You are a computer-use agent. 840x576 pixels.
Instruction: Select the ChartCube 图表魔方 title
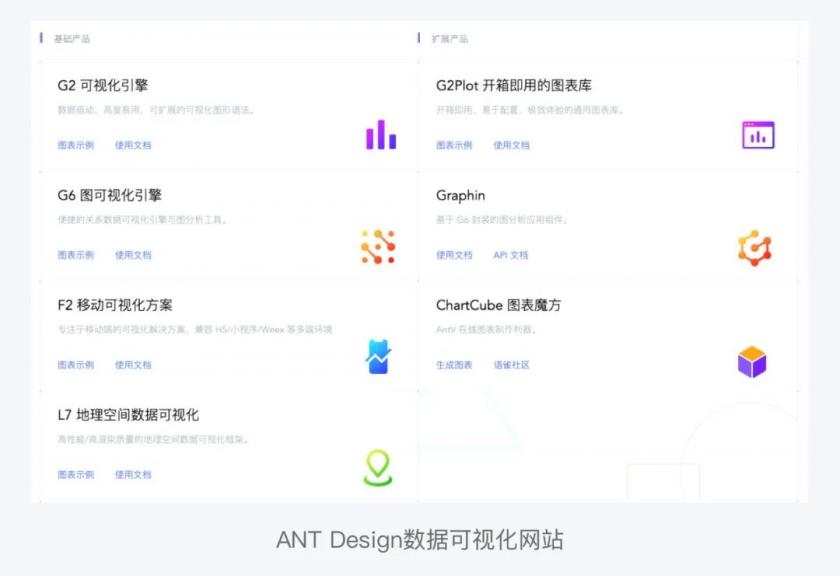(498, 305)
